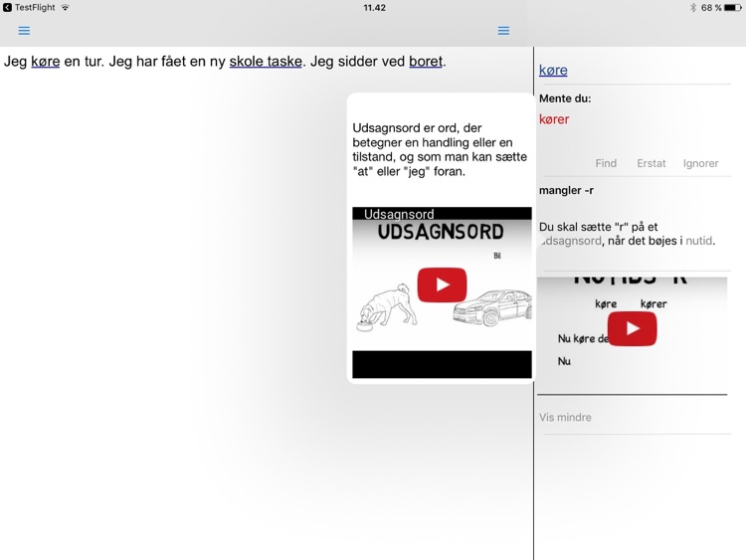This screenshot has height=560, width=746.
Task: Click the Udsagnsord video title bar
Action: pos(442,214)
